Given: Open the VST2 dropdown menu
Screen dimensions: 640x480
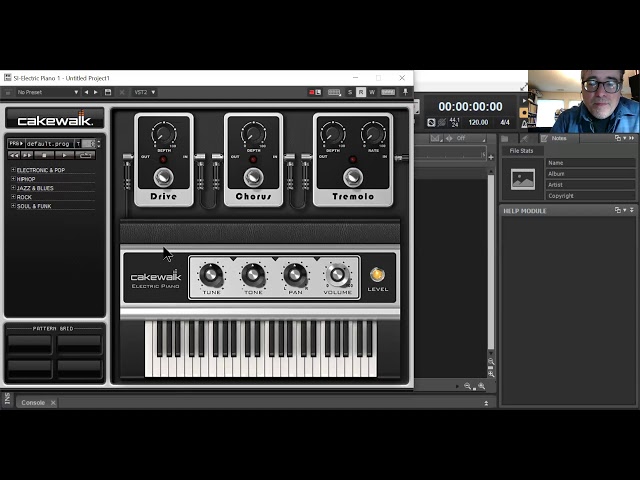Looking at the screenshot, I should [x=145, y=92].
